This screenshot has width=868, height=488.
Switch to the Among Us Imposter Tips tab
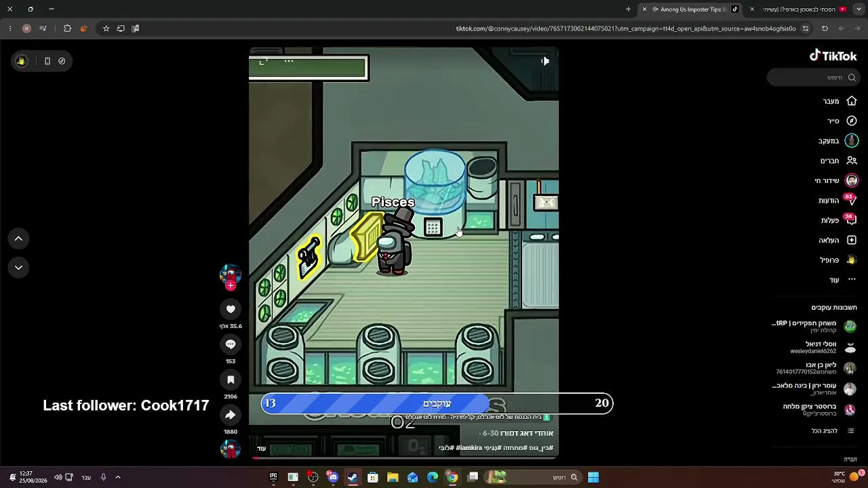pyautogui.click(x=689, y=9)
